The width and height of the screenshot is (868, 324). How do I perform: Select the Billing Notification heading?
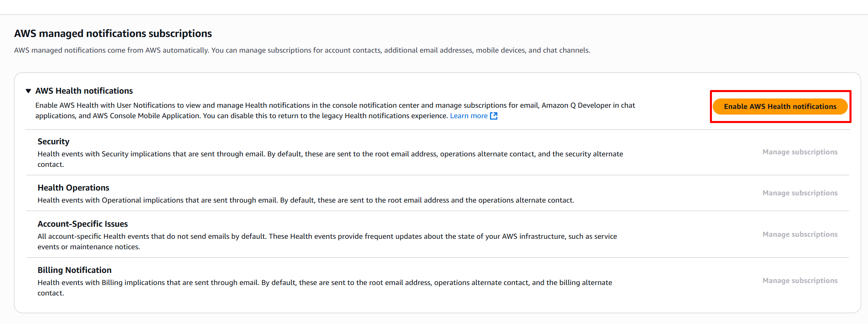click(x=74, y=270)
